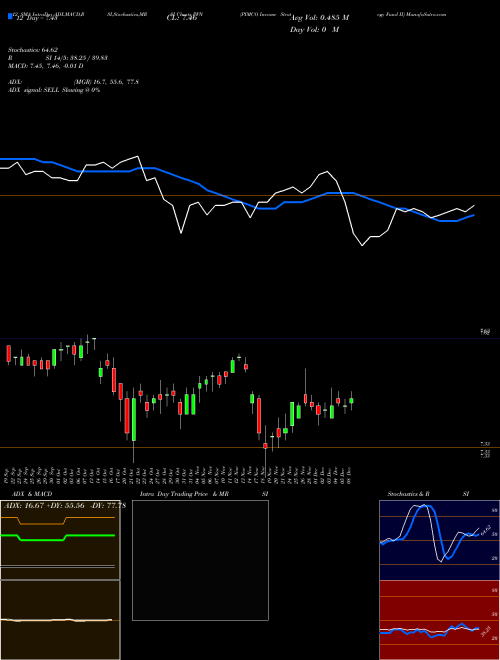Click the ManafaSutra.com header text
This screenshot has height=660, width=500.
(x=427, y=14)
